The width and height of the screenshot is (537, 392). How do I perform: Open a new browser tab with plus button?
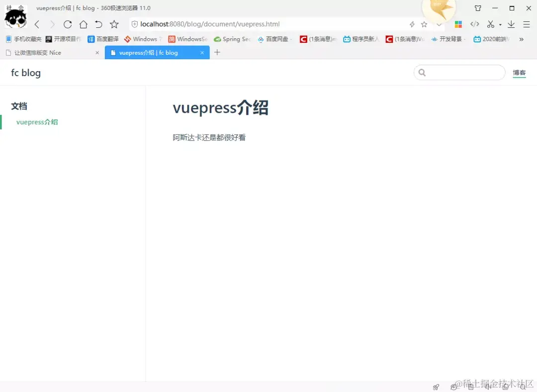217,52
